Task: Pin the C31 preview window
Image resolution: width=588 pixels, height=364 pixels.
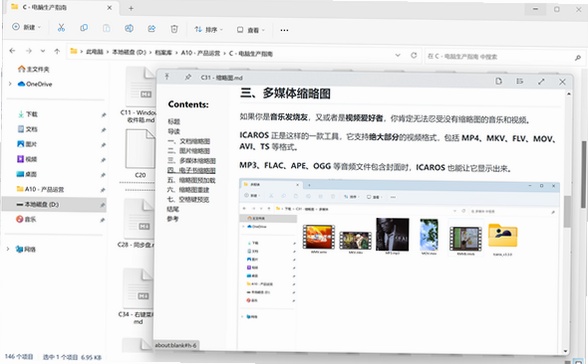Action: pyautogui.click(x=188, y=77)
